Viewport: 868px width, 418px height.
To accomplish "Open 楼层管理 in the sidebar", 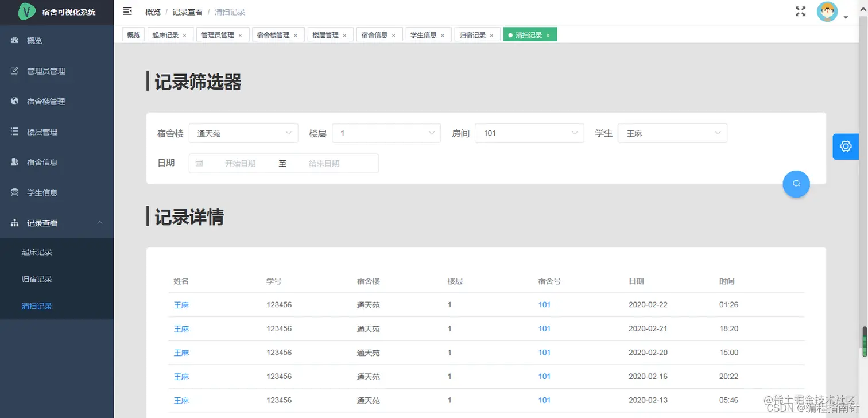I will point(57,132).
